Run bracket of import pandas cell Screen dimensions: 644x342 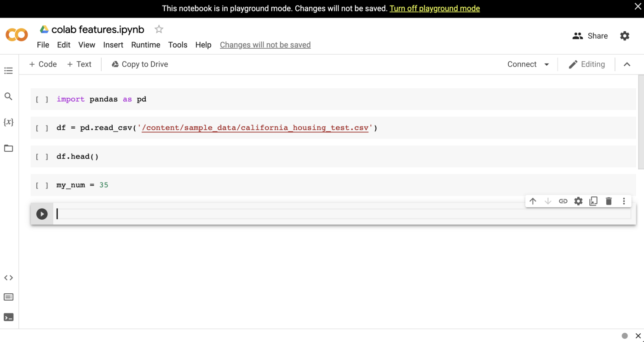click(42, 99)
